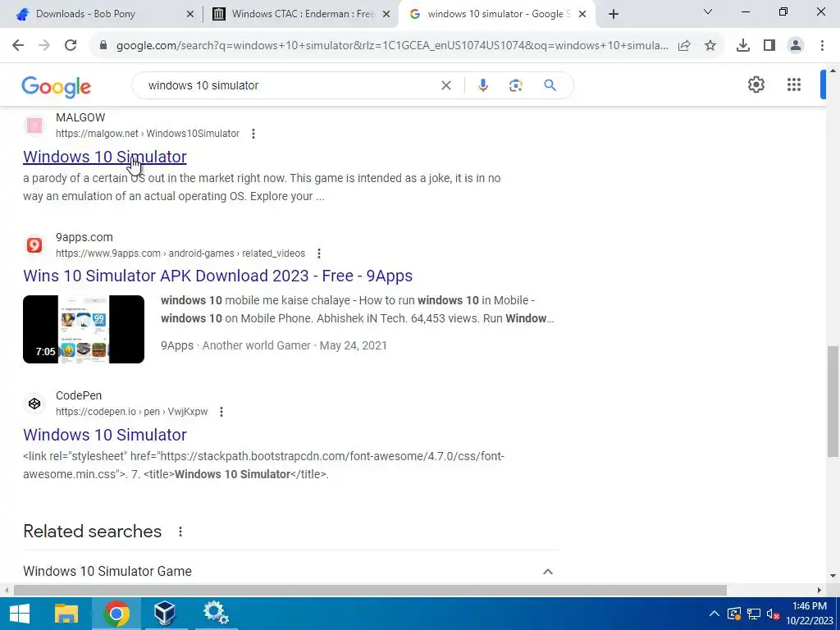The width and height of the screenshot is (840, 630).
Task: Switch to the Windows CTAC Enderman tab
Action: click(300, 14)
